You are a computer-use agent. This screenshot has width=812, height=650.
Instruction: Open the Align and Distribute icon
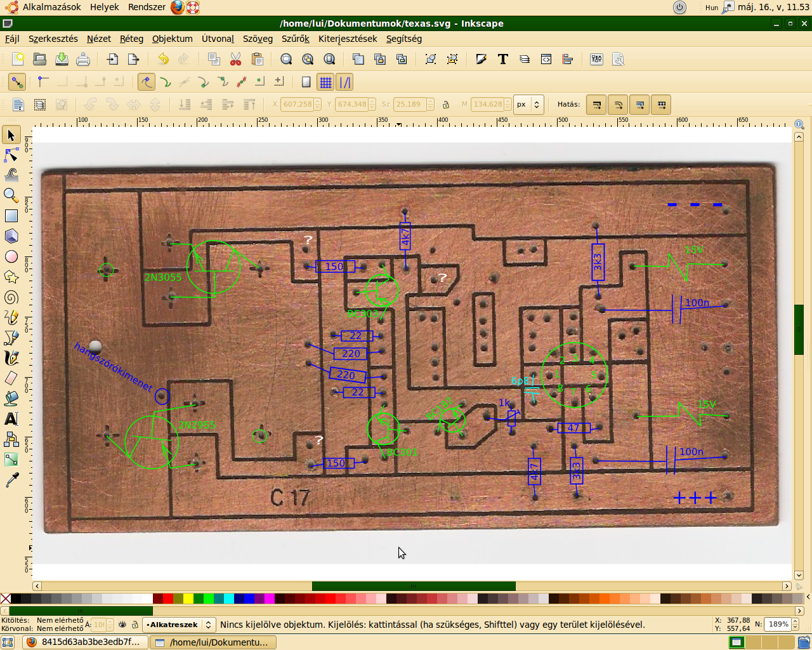click(568, 59)
